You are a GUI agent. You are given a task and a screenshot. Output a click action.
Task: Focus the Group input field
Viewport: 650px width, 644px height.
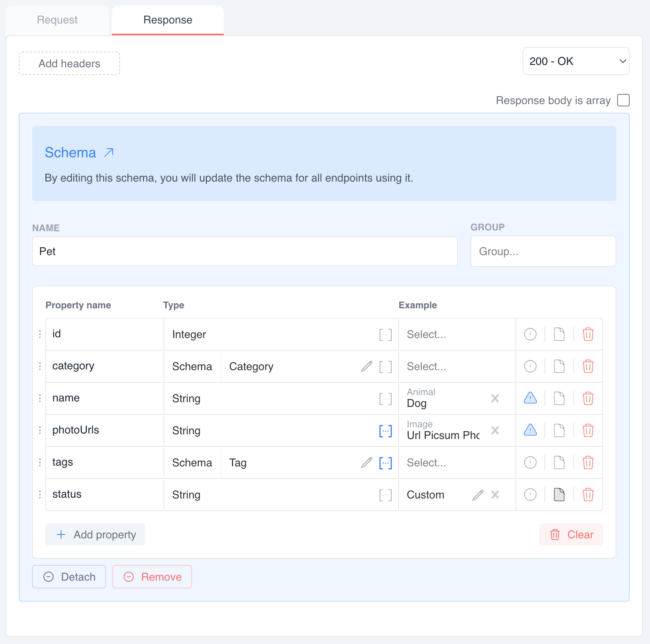pos(543,251)
